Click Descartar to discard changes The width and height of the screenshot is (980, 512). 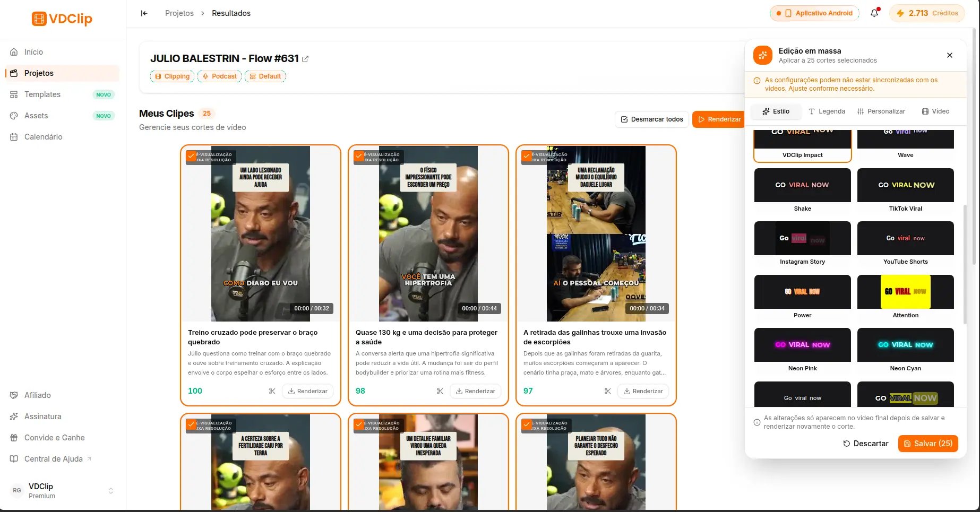[866, 444]
